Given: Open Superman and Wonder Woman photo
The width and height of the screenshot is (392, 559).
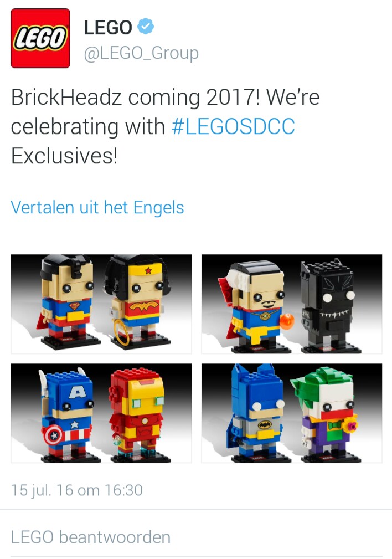Looking at the screenshot, I should [x=101, y=304].
